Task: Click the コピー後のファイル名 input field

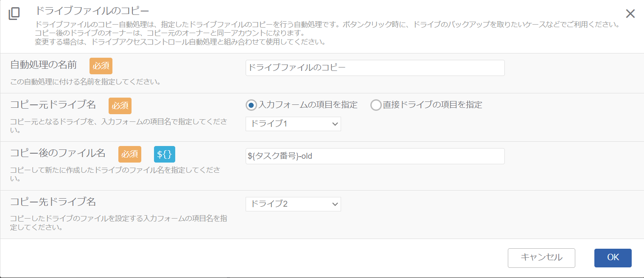Action: pos(375,156)
